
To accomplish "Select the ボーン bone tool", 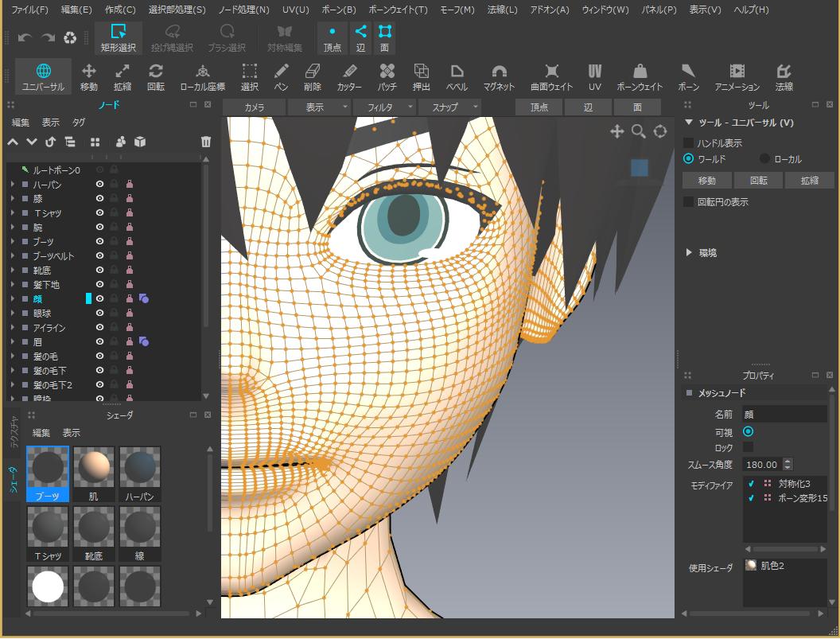I will pyautogui.click(x=688, y=76).
